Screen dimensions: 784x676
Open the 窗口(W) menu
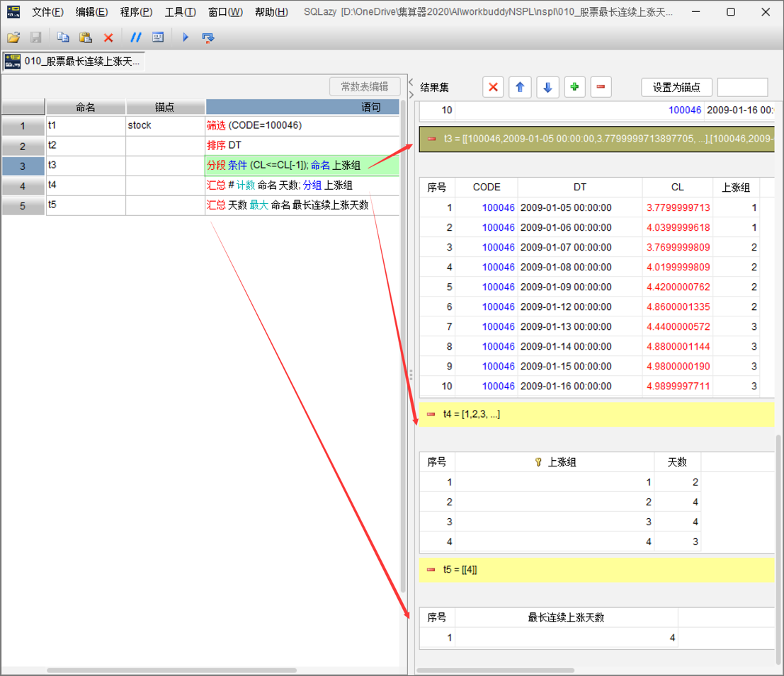pyautogui.click(x=225, y=12)
